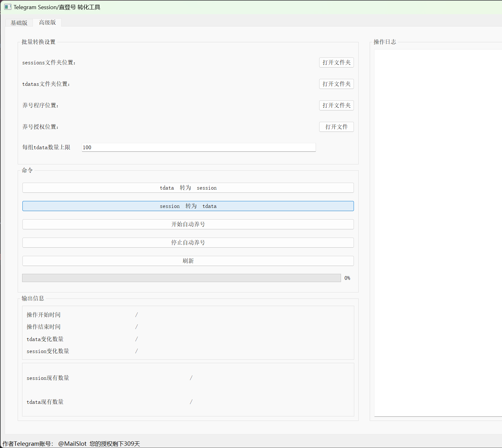
Task: Select the 高级版 tab
Action: [x=47, y=22]
